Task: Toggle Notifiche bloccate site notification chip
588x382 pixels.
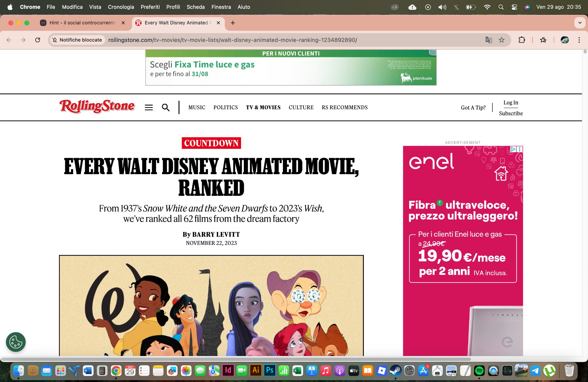Action: tap(77, 40)
